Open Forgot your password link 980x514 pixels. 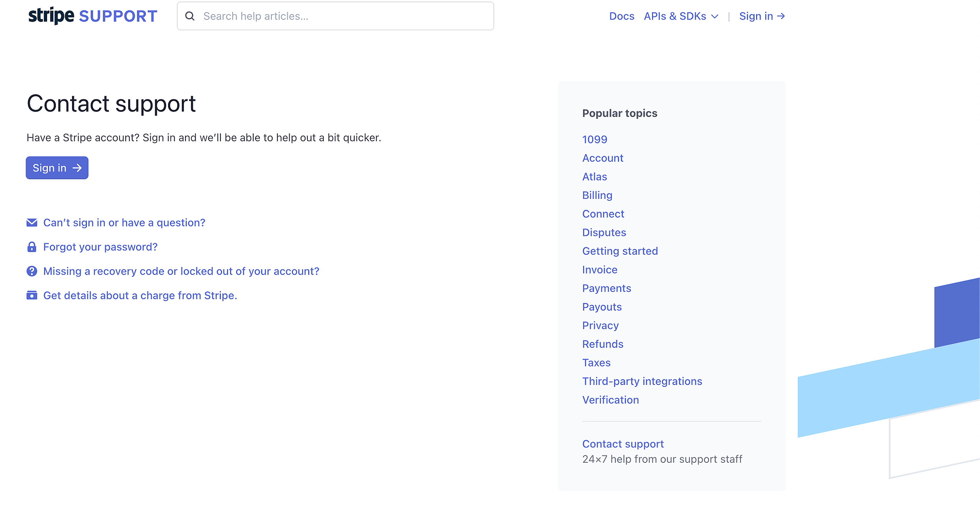coord(100,247)
